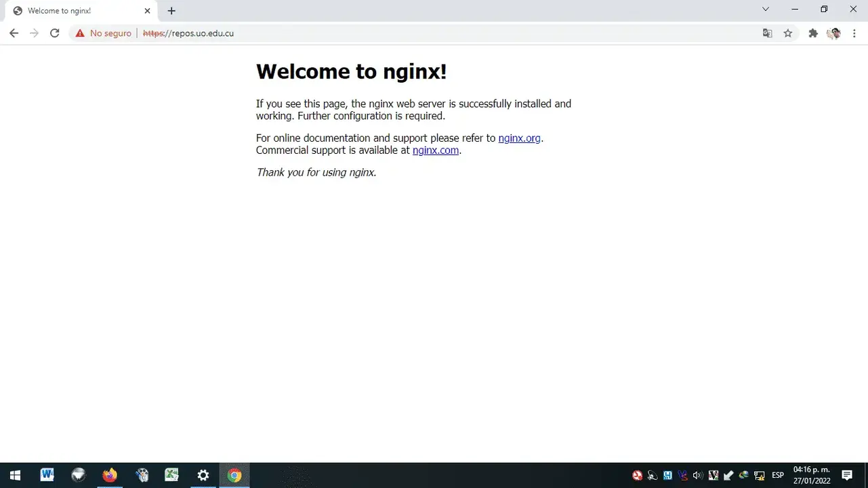This screenshot has height=488, width=868.
Task: Minimize the Chrome window
Action: (795, 9)
